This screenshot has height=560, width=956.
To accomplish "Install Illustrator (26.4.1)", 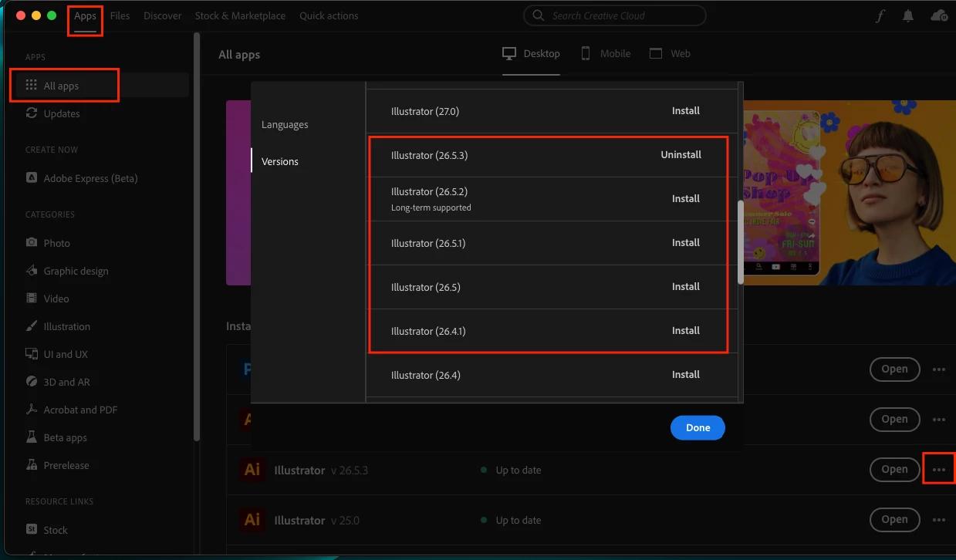I will [685, 331].
